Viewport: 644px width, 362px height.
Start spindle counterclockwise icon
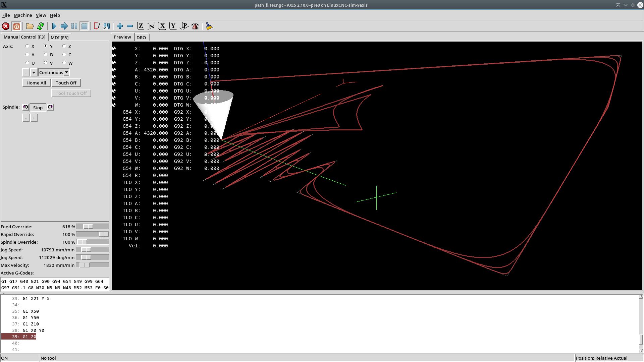(x=25, y=107)
